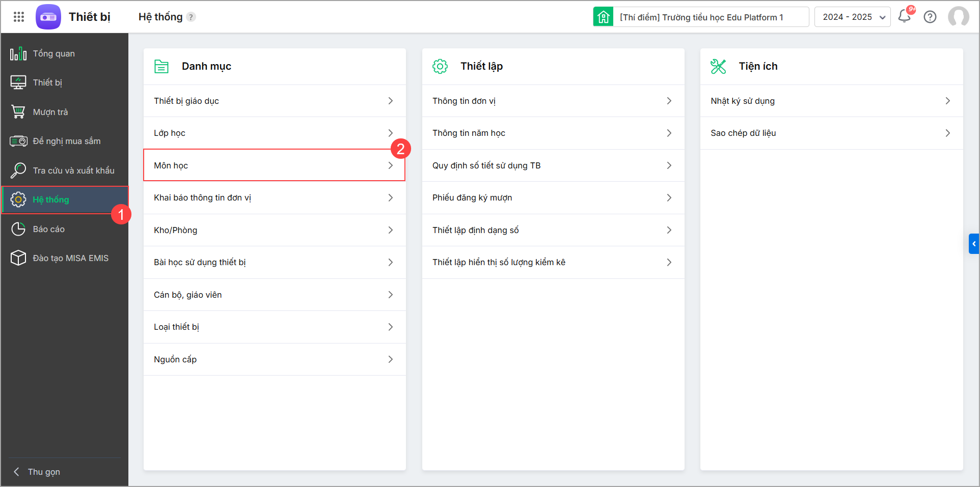Open the apps grid launcher icon
980x487 pixels.
pyautogui.click(x=19, y=17)
